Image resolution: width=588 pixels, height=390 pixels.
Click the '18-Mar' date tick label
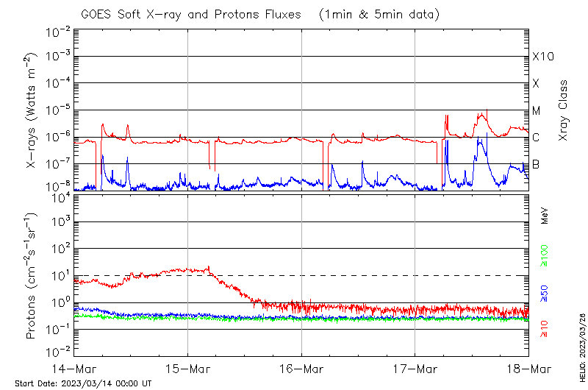[x=529, y=369]
